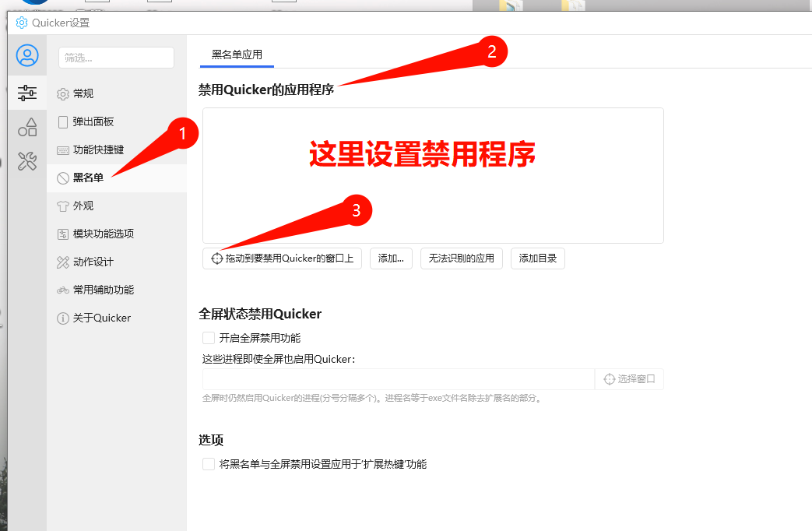
Task: Click the ban icon beside 黑名单
Action: click(x=62, y=178)
